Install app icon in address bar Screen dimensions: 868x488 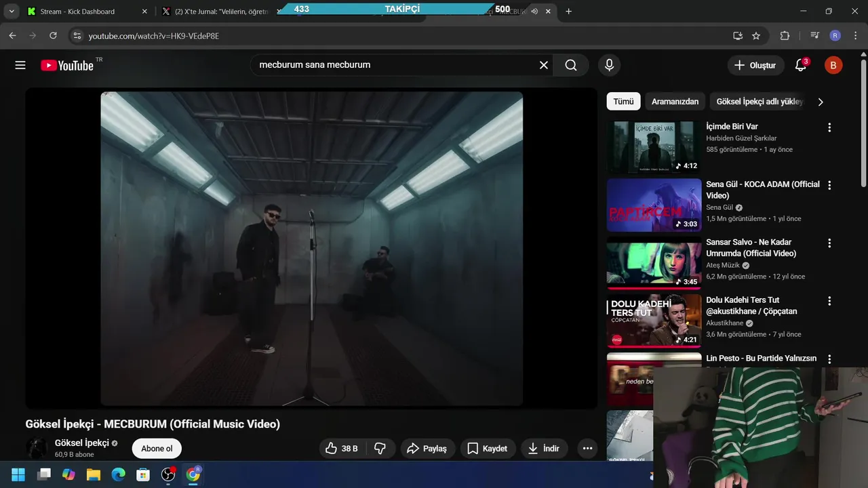click(x=738, y=35)
